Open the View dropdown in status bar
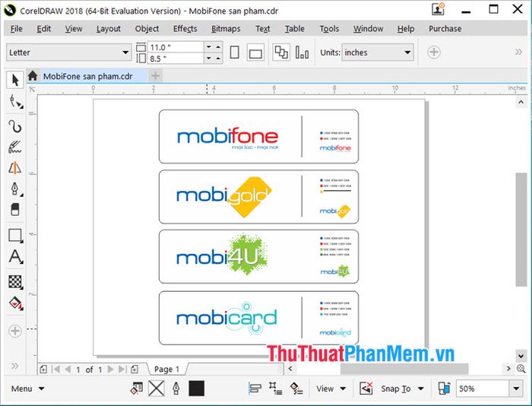Image resolution: width=532 pixels, height=406 pixels. click(x=331, y=389)
